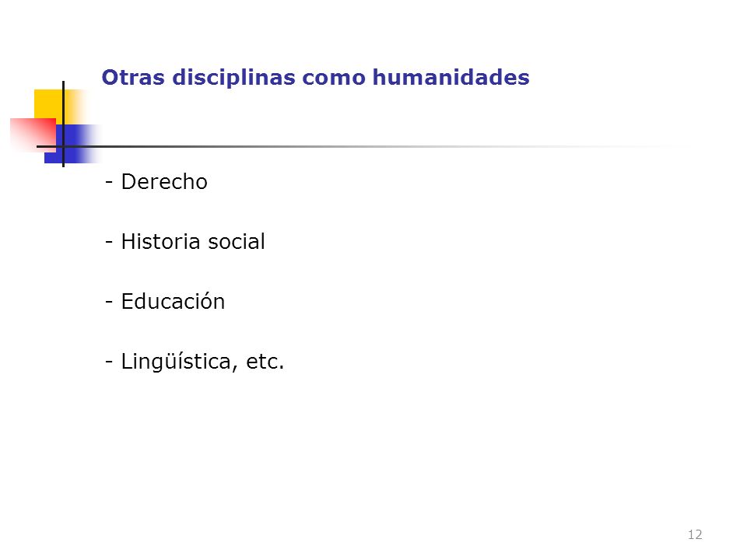This screenshot has height=560, width=747.
Task: Click the word "disciplinas" in the title
Action: 233,78
